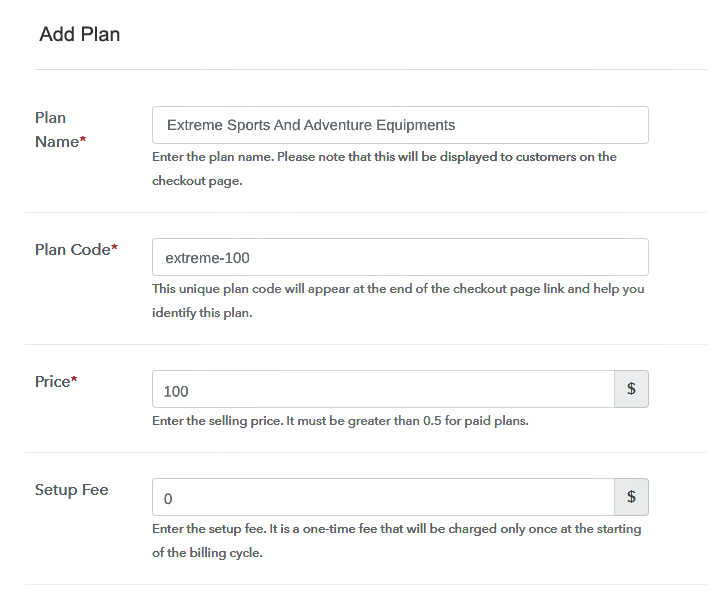Click the selling price hint text
The image size is (726, 596).
tap(340, 420)
